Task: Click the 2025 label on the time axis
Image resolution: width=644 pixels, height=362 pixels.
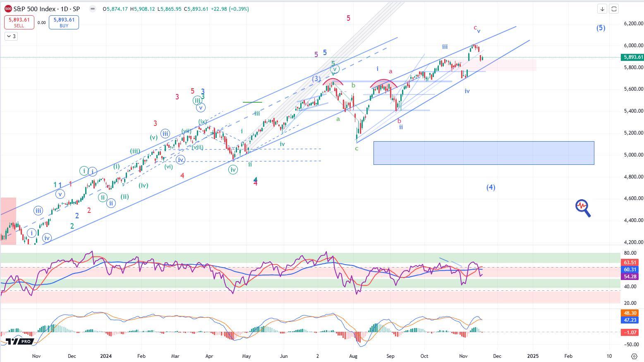Action: tap(533, 356)
